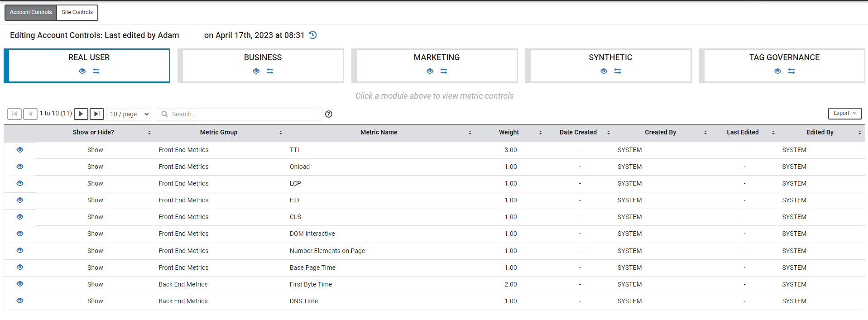The width and height of the screenshot is (868, 320).
Task: Toggle visibility eye for TTI metric
Action: [20, 150]
